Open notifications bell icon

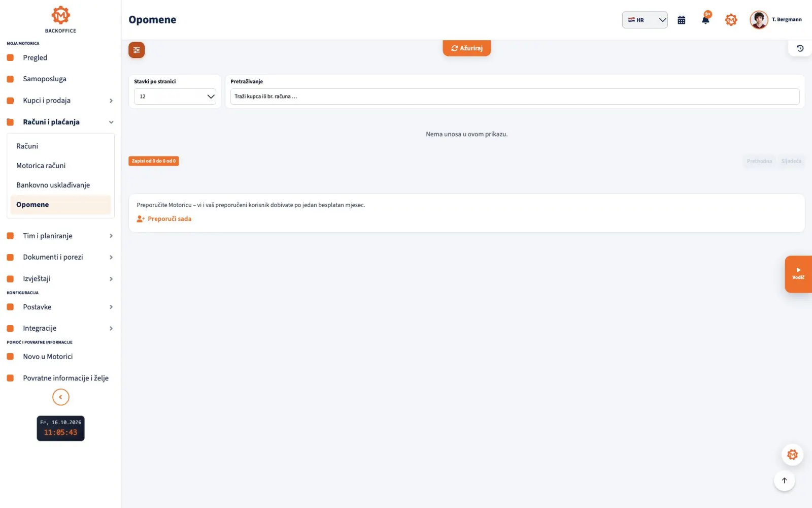(705, 19)
